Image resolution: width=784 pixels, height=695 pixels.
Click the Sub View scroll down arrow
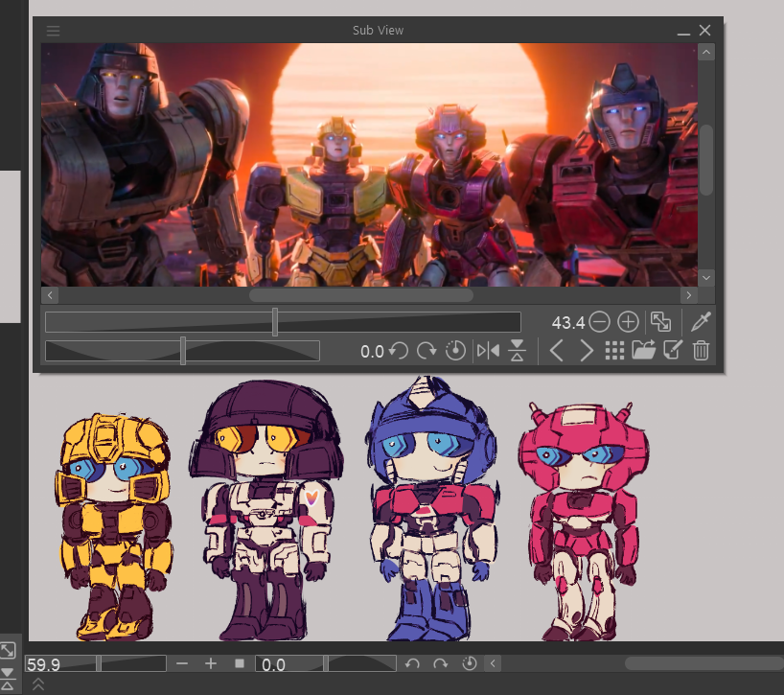(706, 277)
